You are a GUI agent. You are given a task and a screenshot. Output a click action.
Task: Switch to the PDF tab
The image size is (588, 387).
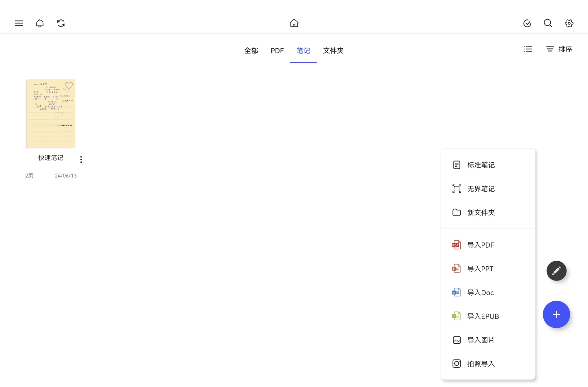pyautogui.click(x=277, y=51)
